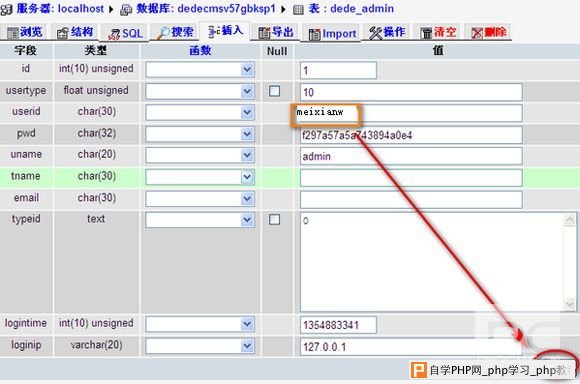Click the server icon beside localhost
Viewport: 580px width, 384px height.
(x=6, y=9)
